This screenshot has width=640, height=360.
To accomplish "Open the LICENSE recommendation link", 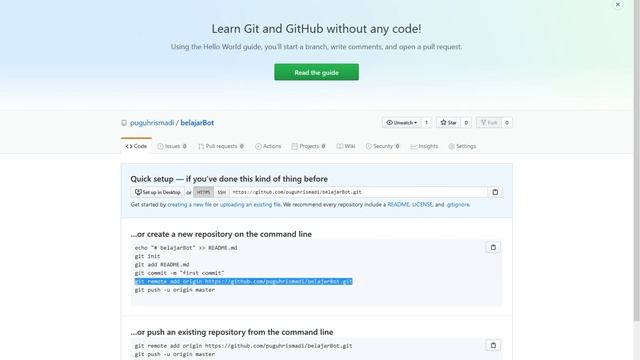I will (x=422, y=204).
